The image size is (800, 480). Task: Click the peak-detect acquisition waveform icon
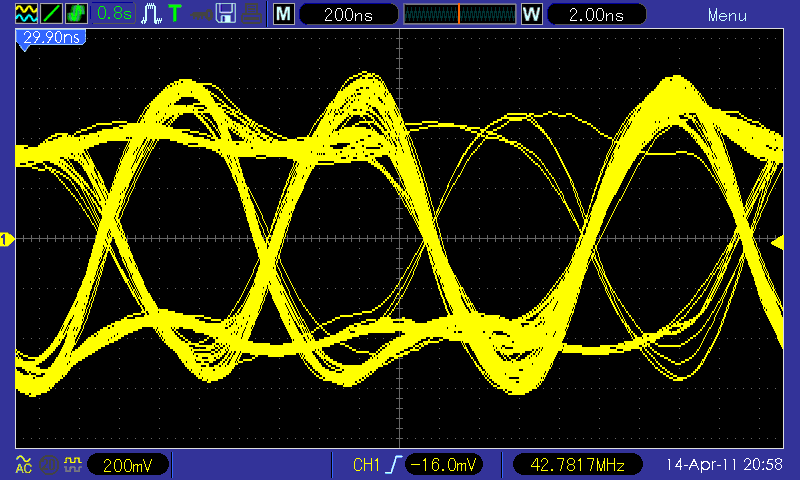pyautogui.click(x=151, y=14)
